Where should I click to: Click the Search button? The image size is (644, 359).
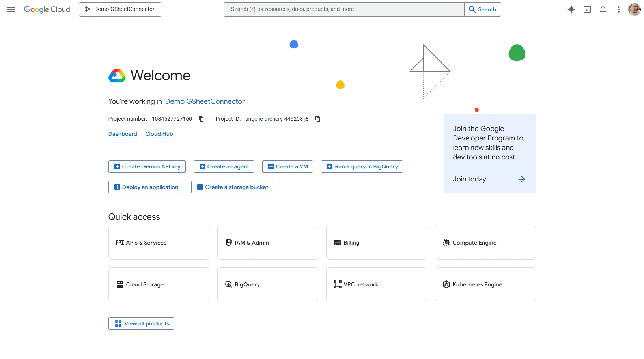coord(483,9)
